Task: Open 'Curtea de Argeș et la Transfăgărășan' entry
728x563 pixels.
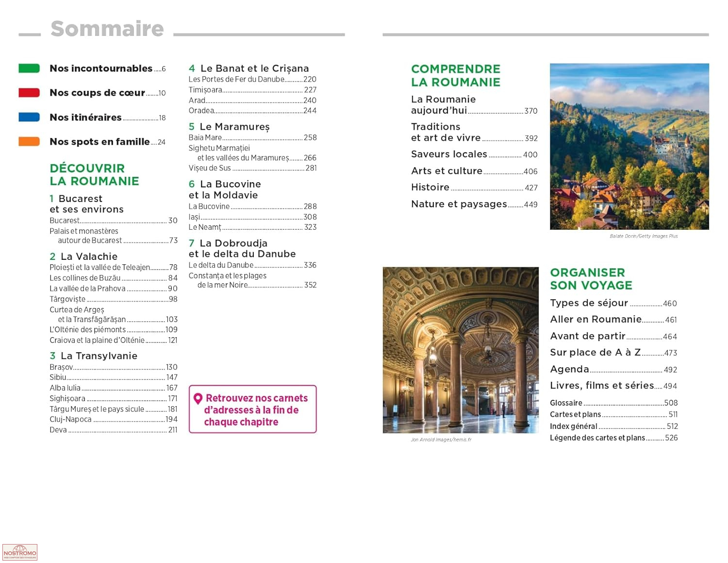Action: point(114,314)
